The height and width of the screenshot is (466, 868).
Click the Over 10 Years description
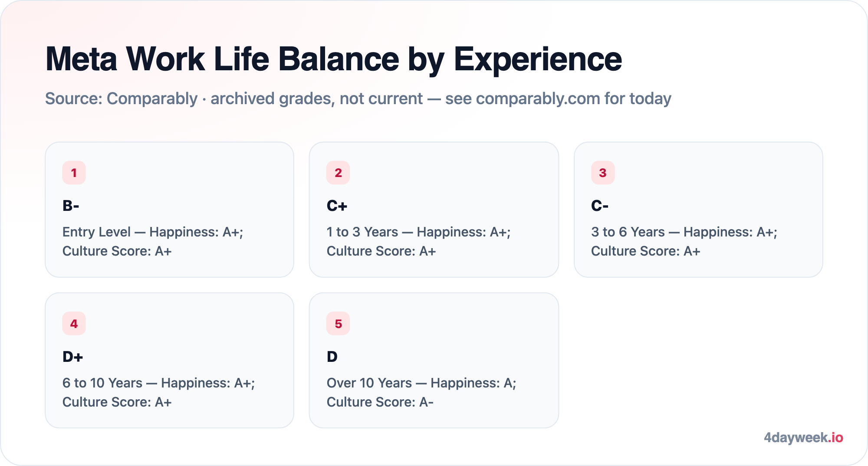421,392
